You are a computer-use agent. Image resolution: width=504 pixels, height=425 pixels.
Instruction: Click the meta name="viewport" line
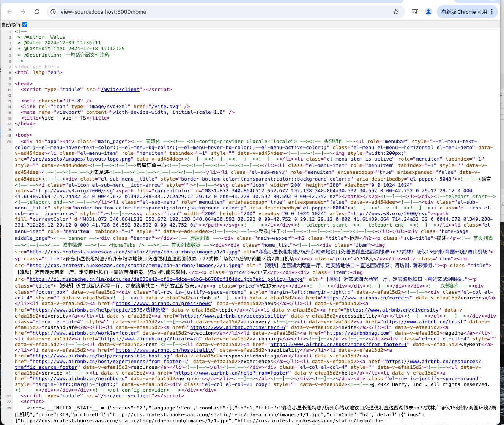pyautogui.click(x=128, y=112)
